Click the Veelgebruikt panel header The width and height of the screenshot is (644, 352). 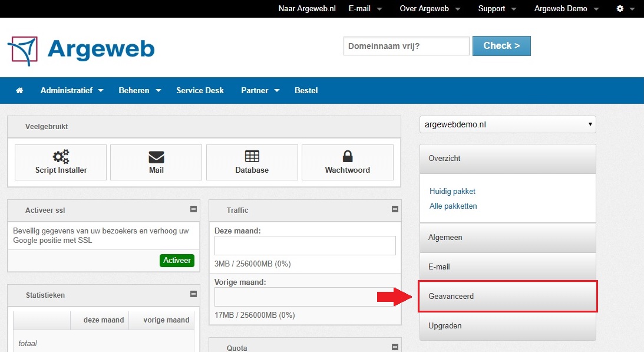pos(204,127)
